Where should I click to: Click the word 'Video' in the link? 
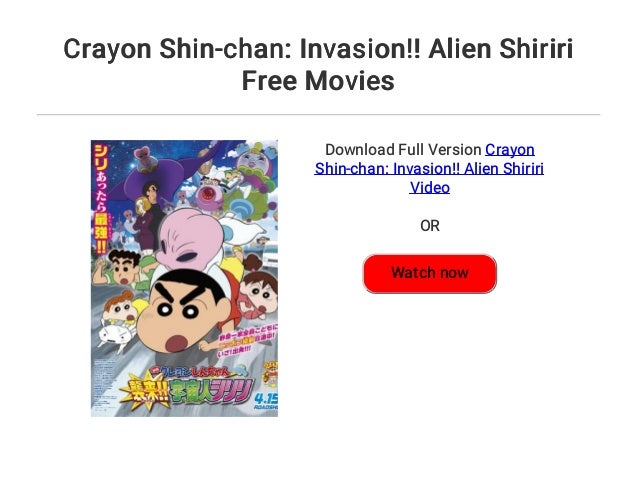(x=430, y=188)
